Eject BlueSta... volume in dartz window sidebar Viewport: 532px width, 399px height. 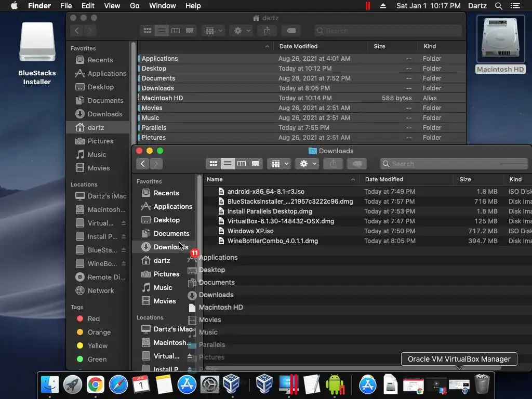coord(124,250)
